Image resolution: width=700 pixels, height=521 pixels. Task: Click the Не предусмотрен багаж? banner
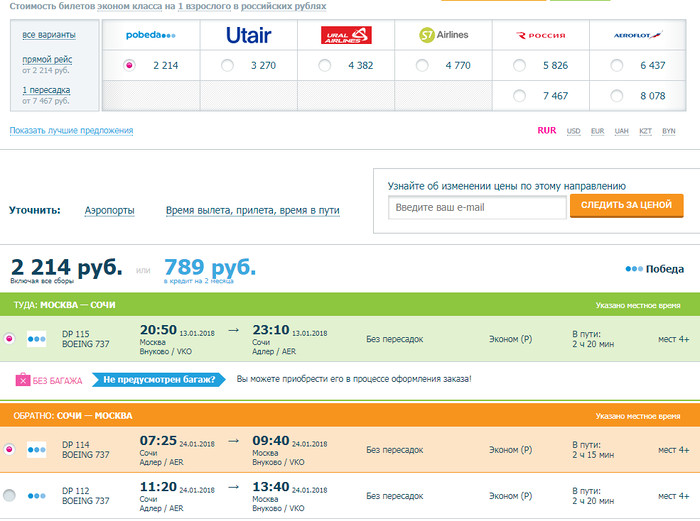(x=159, y=379)
